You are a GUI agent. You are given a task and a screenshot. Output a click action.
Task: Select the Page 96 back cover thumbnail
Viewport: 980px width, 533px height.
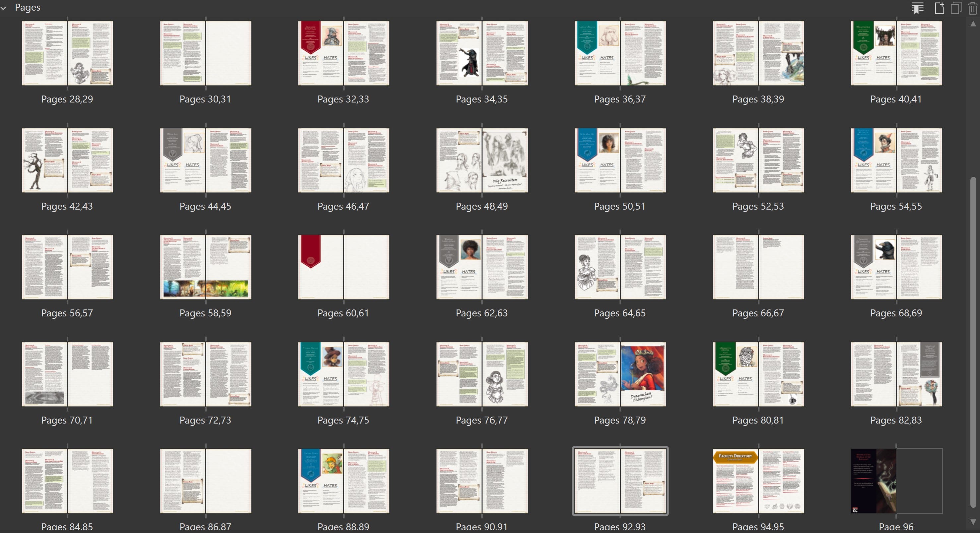[x=874, y=481]
